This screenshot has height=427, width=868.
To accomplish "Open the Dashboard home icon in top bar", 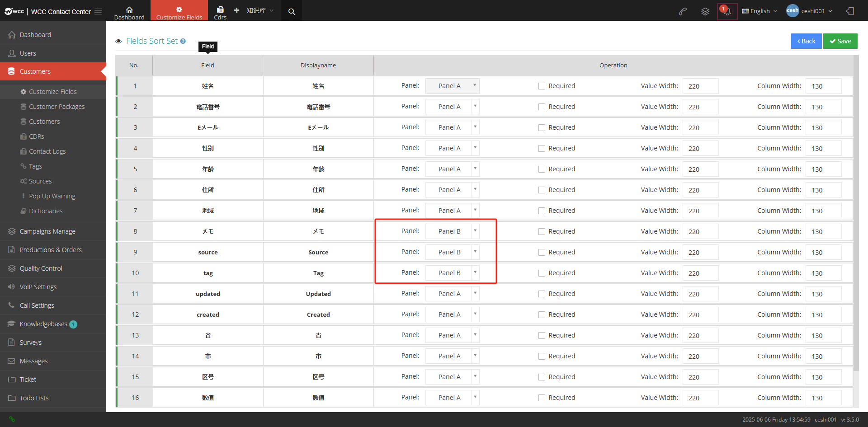I will pos(129,9).
